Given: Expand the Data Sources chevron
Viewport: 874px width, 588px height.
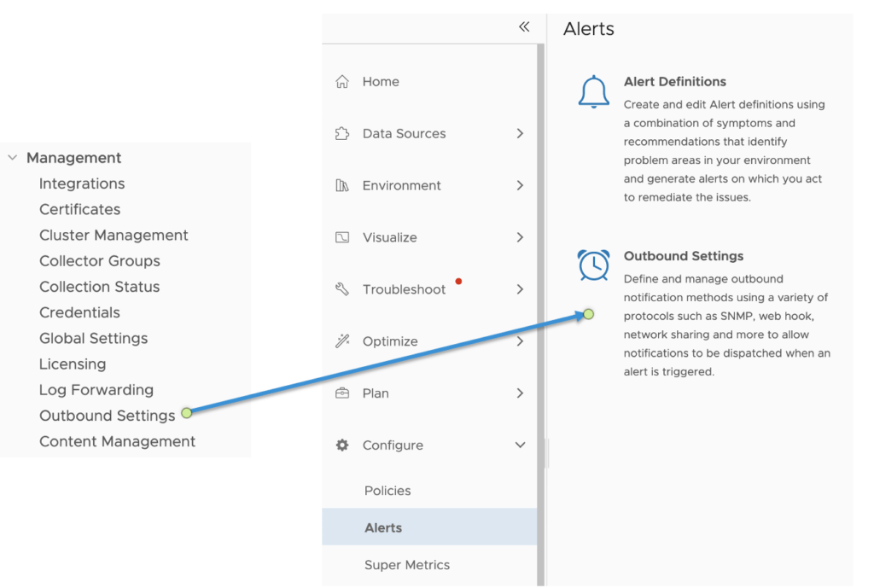Looking at the screenshot, I should pyautogui.click(x=520, y=134).
